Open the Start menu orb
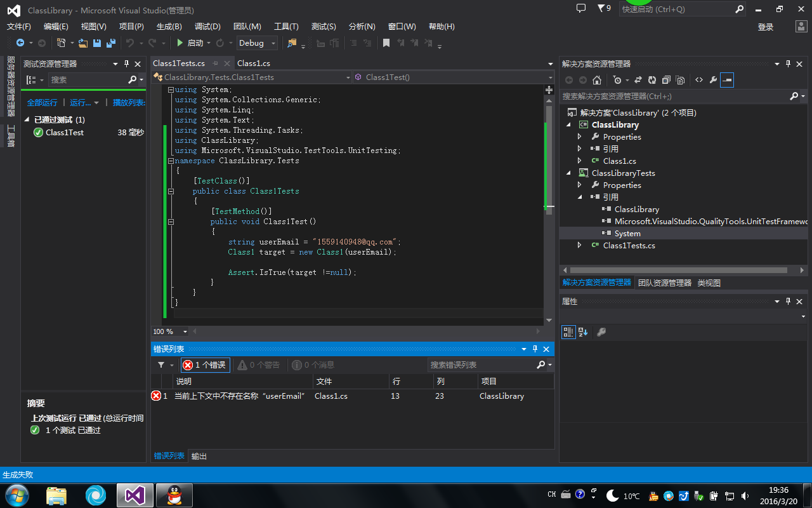 (17, 495)
